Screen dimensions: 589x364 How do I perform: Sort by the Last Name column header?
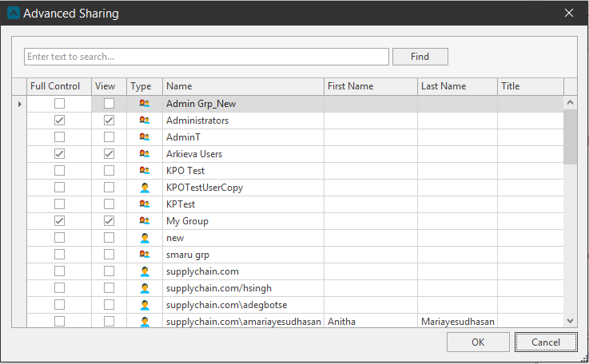[457, 86]
